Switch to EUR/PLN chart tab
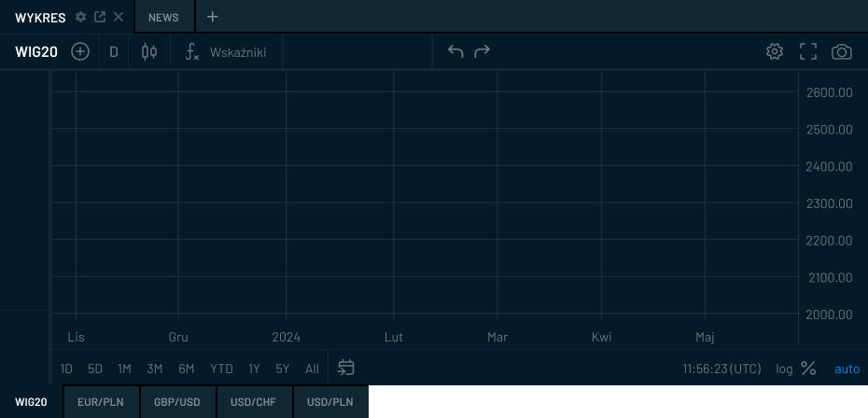 click(101, 402)
